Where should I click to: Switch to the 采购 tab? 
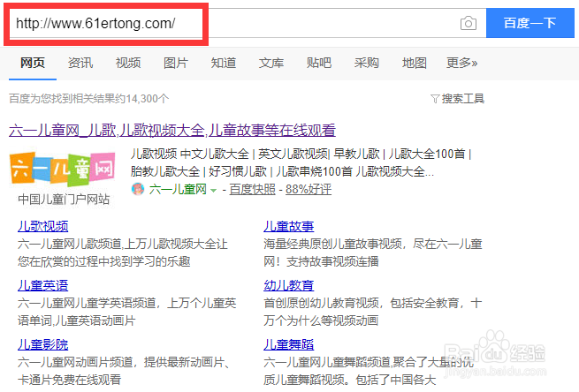[x=366, y=63]
